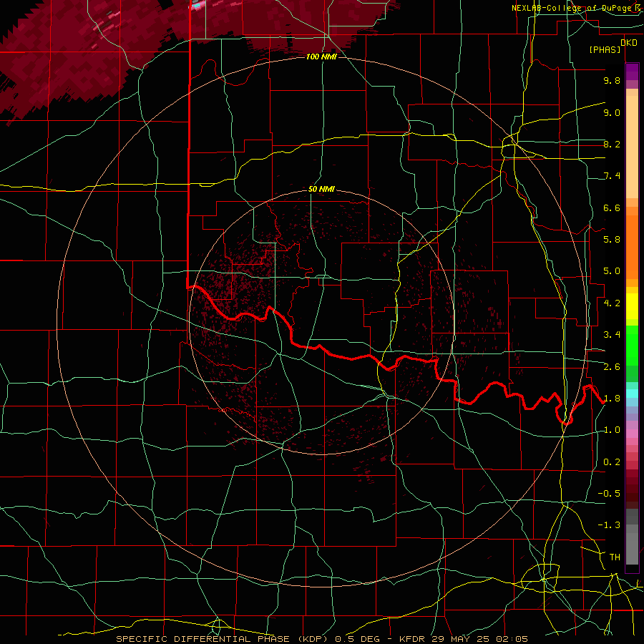Click the '50 NMI' range ring label
644x644 pixels.
321,189
